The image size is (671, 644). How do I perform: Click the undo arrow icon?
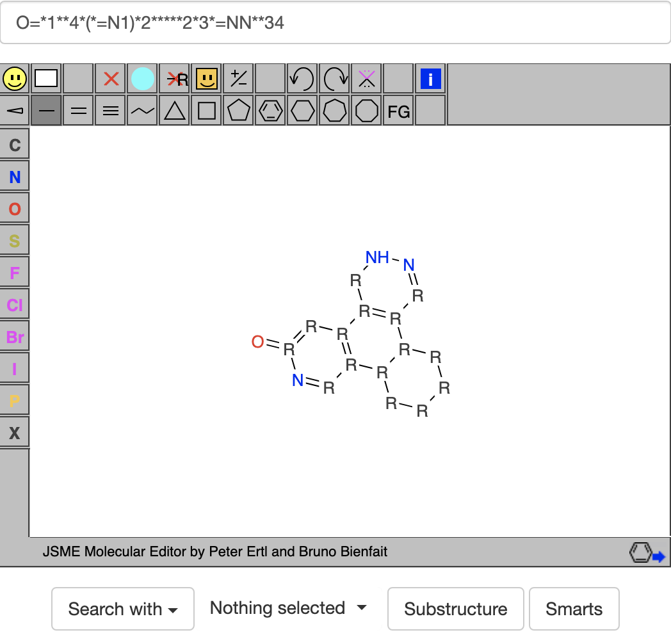tap(302, 79)
